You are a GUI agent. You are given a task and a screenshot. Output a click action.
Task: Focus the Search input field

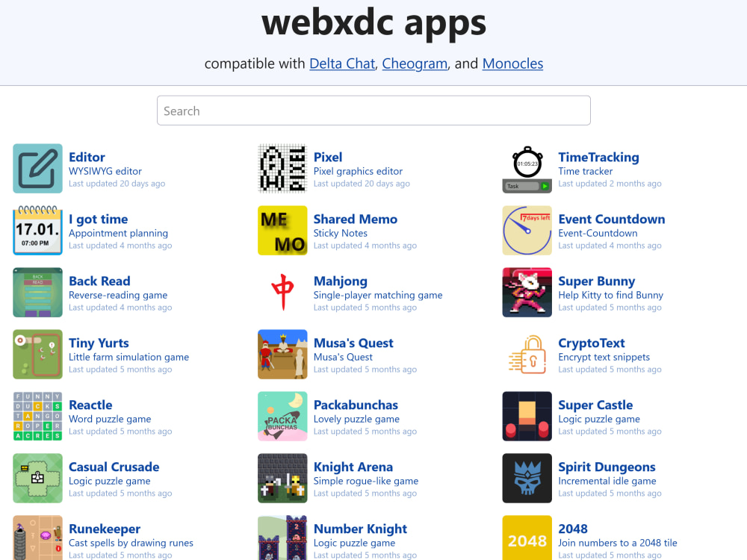(x=373, y=111)
